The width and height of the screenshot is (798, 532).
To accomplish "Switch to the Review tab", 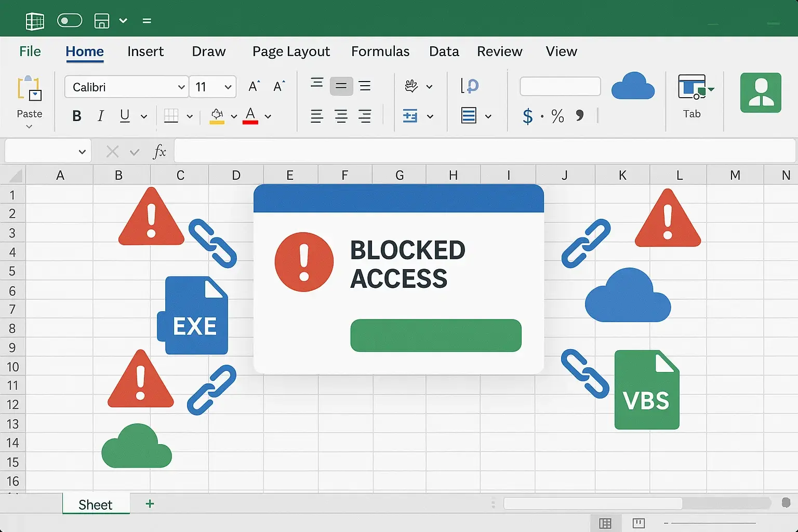I will [x=500, y=51].
